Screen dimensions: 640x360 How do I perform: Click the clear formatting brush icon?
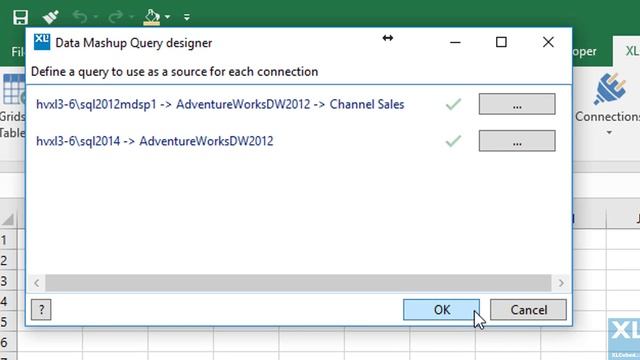pyautogui.click(x=51, y=17)
